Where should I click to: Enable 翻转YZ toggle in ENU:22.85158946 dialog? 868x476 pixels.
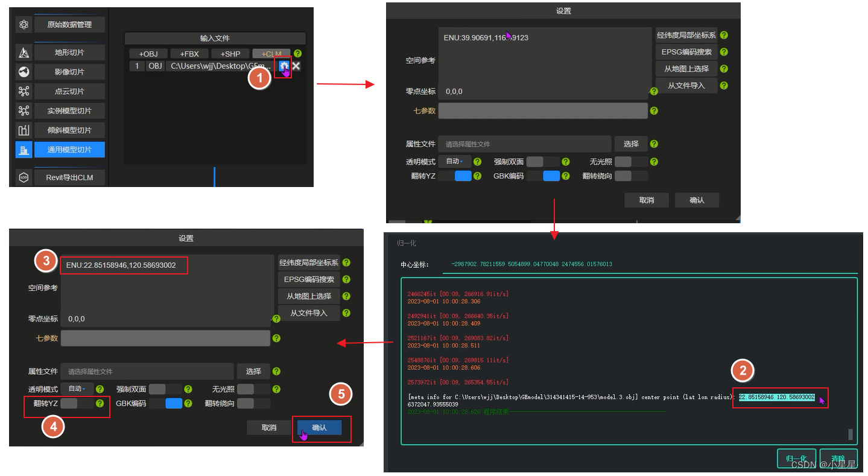tap(77, 404)
